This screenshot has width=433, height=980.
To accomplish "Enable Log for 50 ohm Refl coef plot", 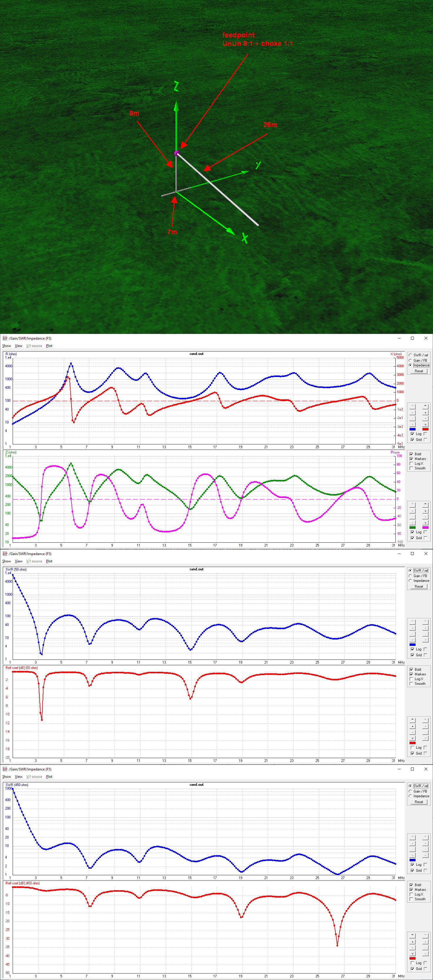I will point(412,748).
